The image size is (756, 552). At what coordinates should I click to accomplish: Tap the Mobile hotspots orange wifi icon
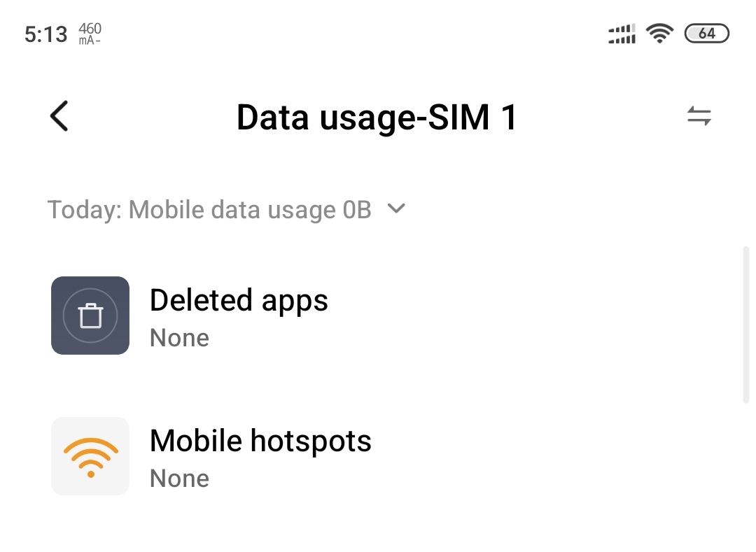pos(90,456)
